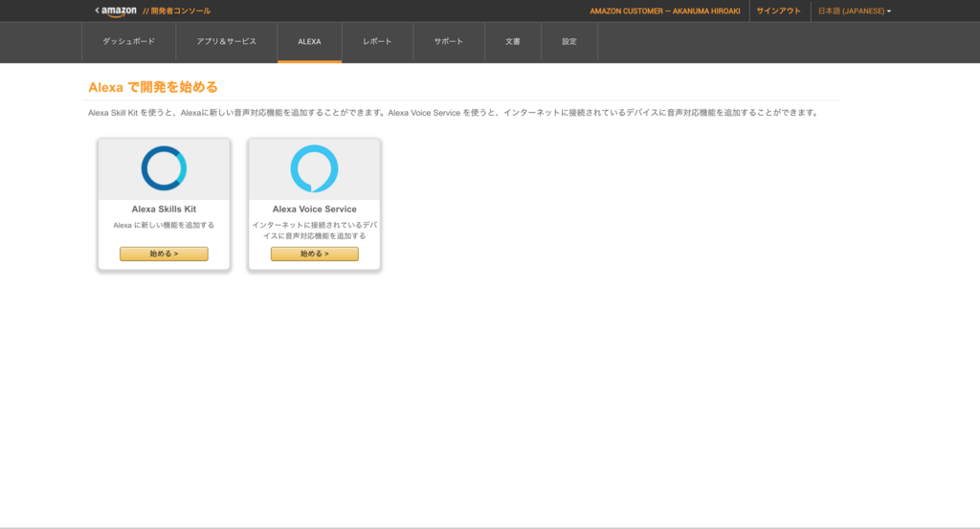This screenshot has width=980, height=529.
Task: Open the ダッシュボード tab
Action: coord(129,42)
